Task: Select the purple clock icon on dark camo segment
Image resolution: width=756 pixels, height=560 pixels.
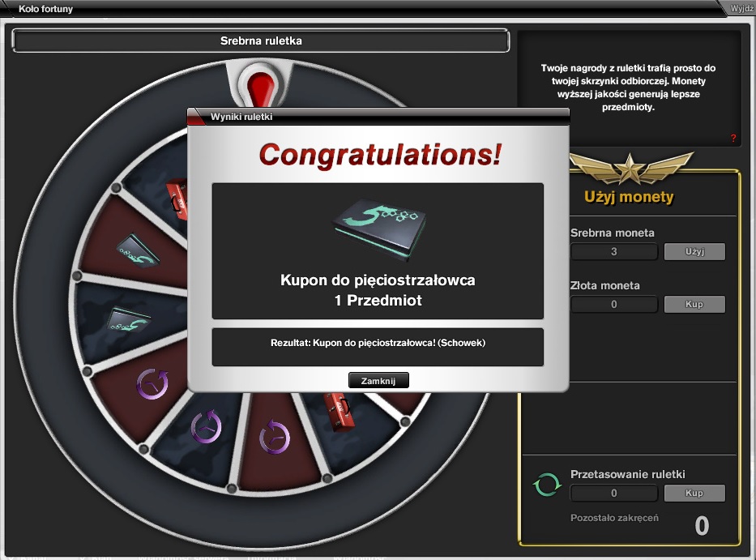Action: [206, 426]
